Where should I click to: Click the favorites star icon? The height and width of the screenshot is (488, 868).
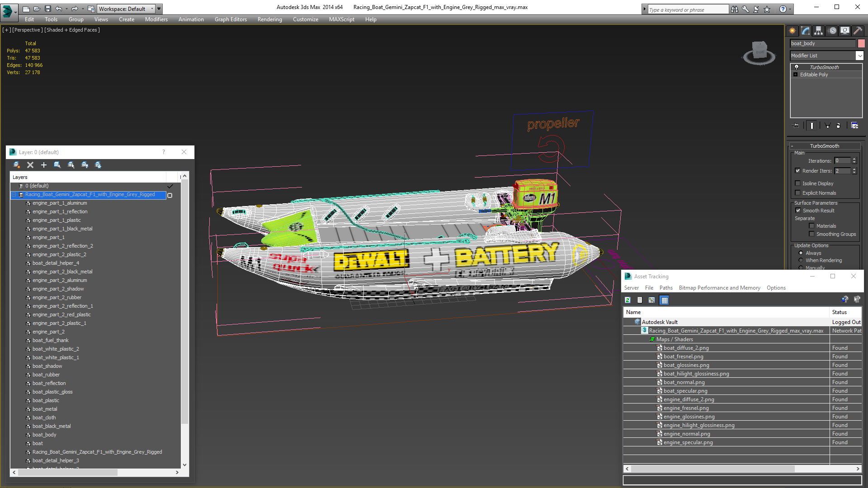[767, 9]
